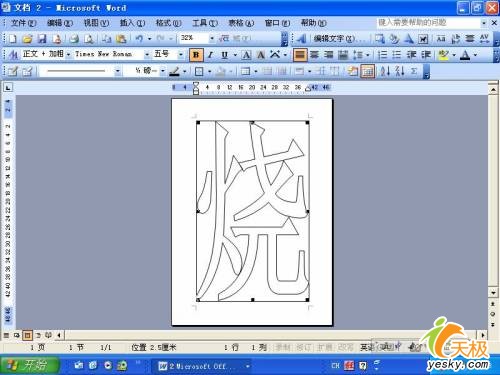Viewport: 500px width, 375px height.
Task: Click the CH language indicator in tray
Action: (336, 366)
